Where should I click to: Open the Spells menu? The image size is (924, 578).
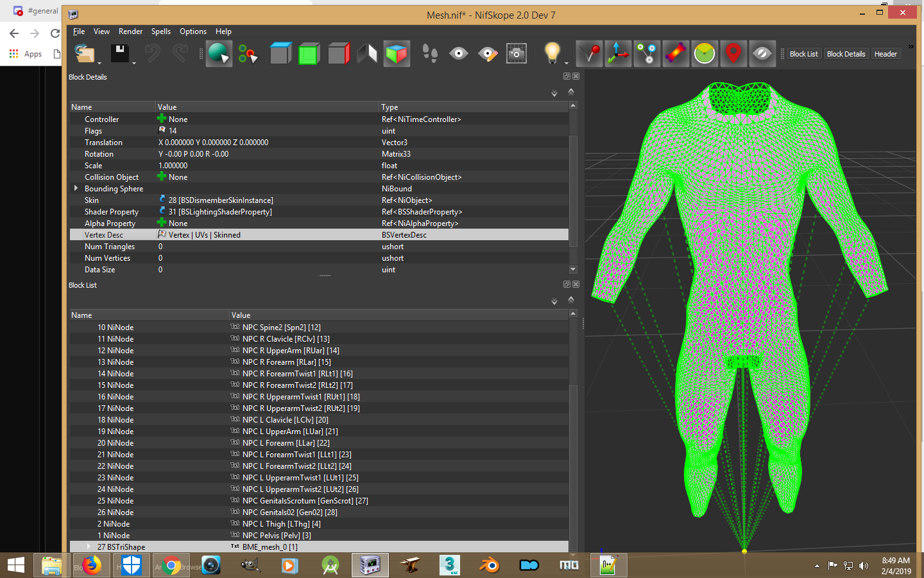(x=161, y=31)
